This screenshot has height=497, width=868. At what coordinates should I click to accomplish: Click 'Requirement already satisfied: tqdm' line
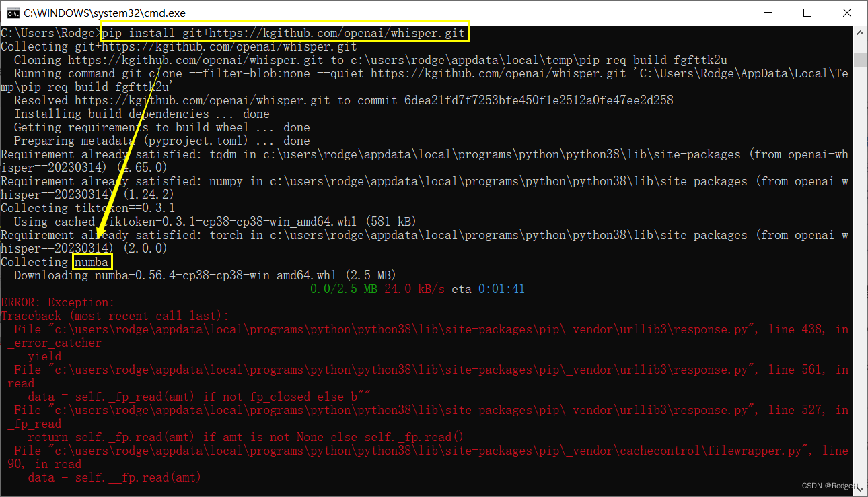[x=425, y=154]
